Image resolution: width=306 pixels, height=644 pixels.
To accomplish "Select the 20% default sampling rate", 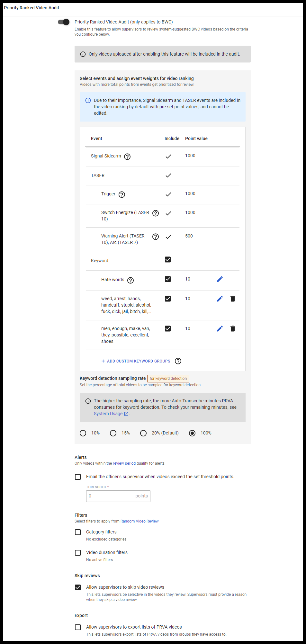I will point(143,433).
